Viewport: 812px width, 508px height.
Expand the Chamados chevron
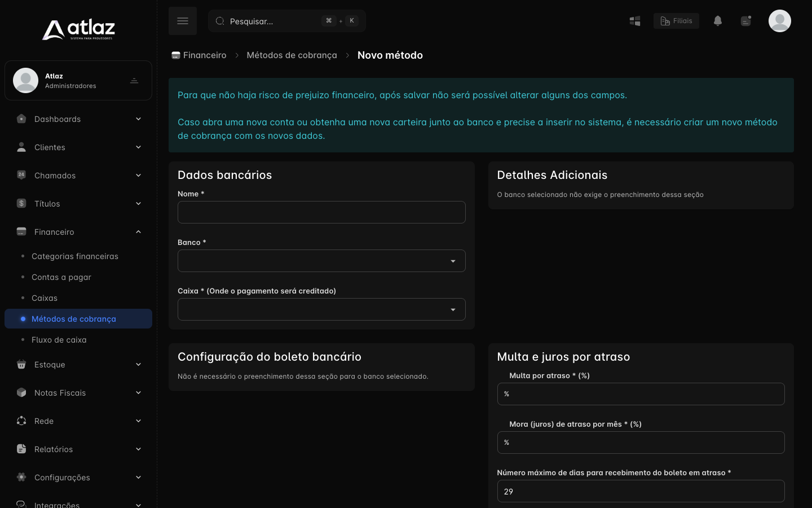[138, 175]
